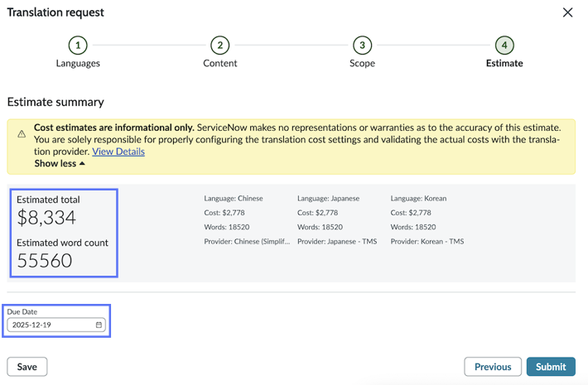Open the View Details link

(x=118, y=152)
